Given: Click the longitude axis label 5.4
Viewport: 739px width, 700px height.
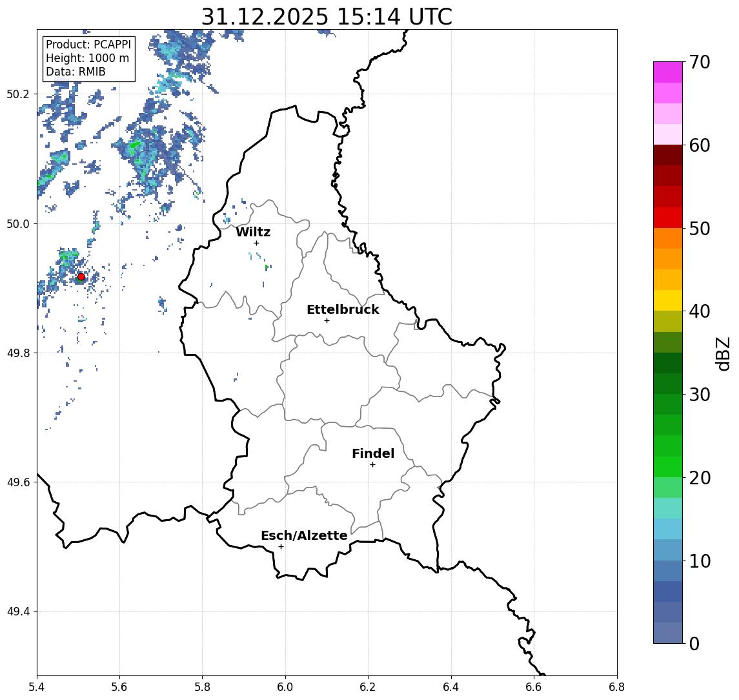Looking at the screenshot, I should point(37,687).
